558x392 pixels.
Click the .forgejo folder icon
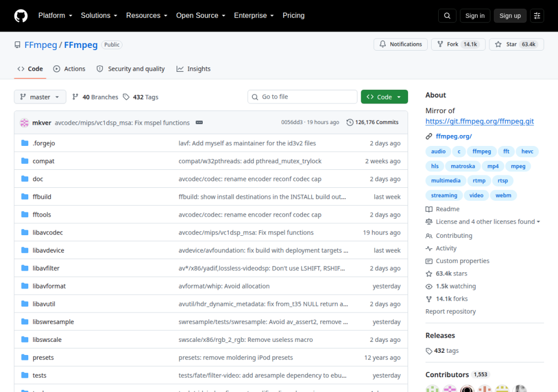click(x=25, y=143)
